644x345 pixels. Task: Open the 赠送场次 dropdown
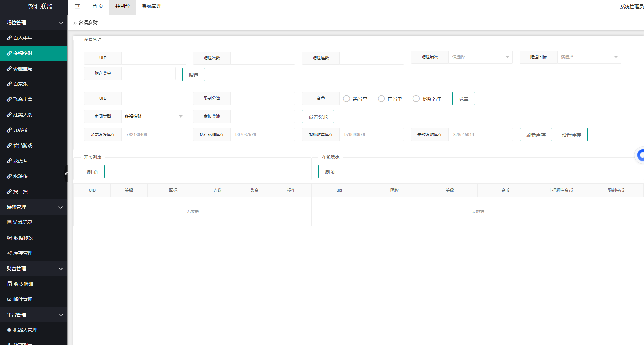point(480,57)
